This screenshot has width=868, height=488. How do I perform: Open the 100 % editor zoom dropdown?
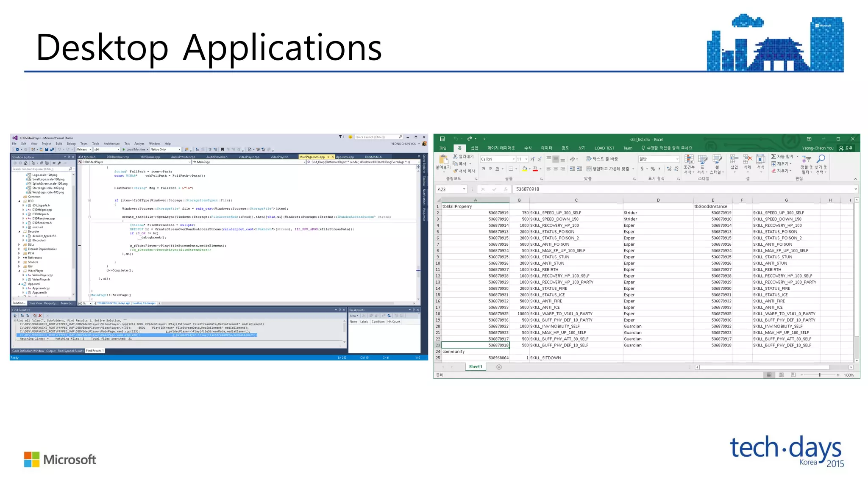pyautogui.click(x=90, y=303)
